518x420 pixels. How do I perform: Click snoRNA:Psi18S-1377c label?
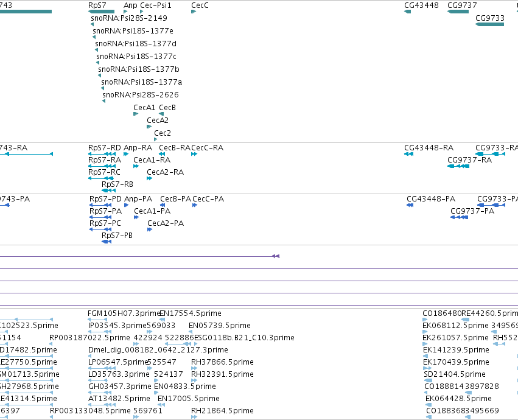click(136, 56)
